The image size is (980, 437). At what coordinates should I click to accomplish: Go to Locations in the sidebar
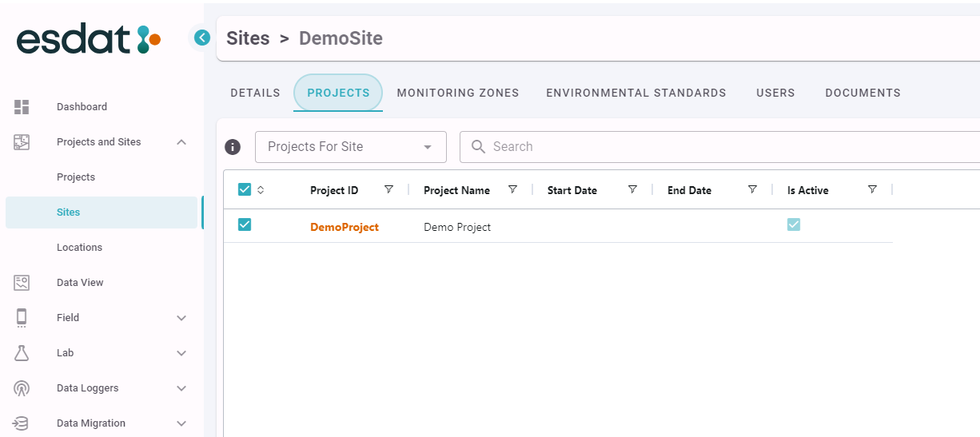(79, 248)
